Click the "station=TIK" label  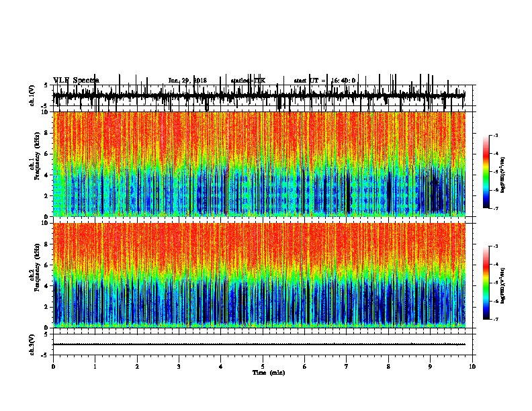pos(248,81)
